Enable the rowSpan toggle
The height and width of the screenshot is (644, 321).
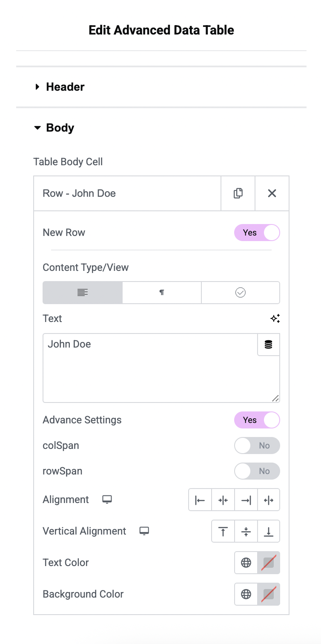click(x=257, y=471)
